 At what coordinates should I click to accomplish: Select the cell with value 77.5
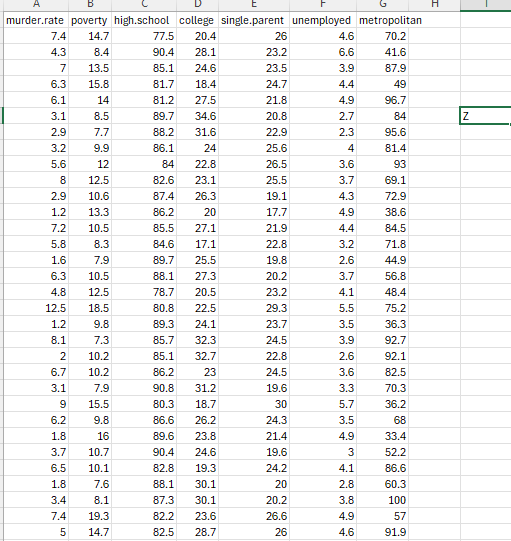point(144,36)
